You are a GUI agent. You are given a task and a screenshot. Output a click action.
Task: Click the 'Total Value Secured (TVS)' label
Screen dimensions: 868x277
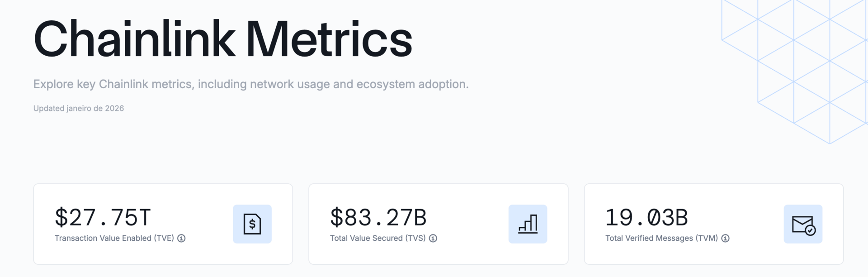(x=378, y=238)
